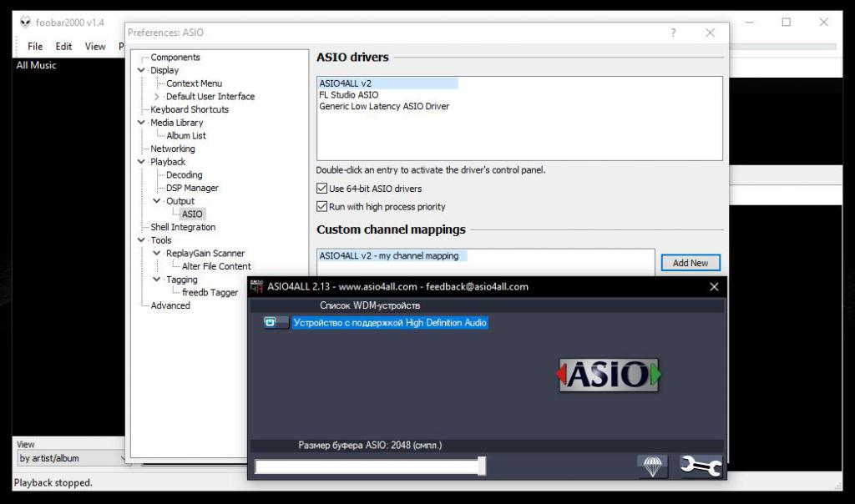The height and width of the screenshot is (504, 855).
Task: Open Album List preferences page
Action: click(x=186, y=136)
